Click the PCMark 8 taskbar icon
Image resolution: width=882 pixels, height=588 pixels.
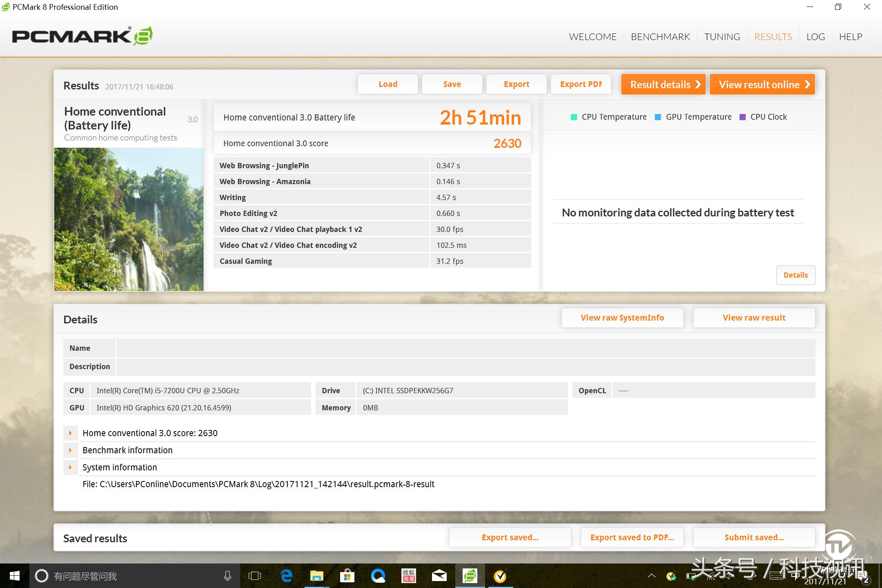pyautogui.click(x=470, y=576)
